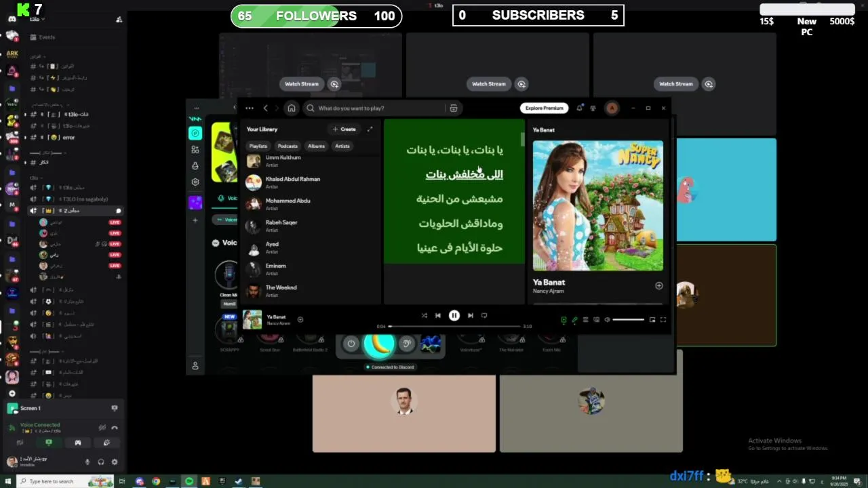Enter Spotify full screen mode
This screenshot has height=488, width=868.
663,319
